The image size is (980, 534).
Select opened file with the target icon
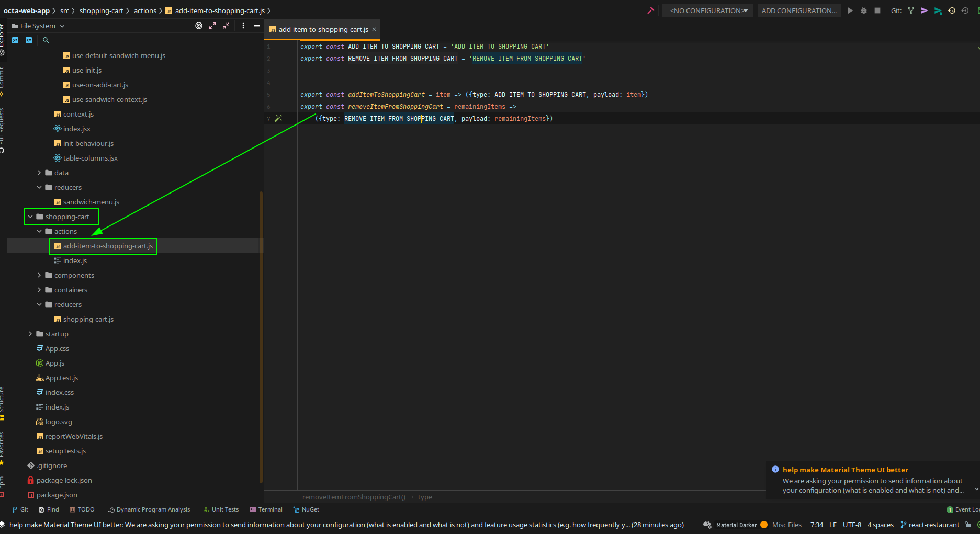point(199,26)
